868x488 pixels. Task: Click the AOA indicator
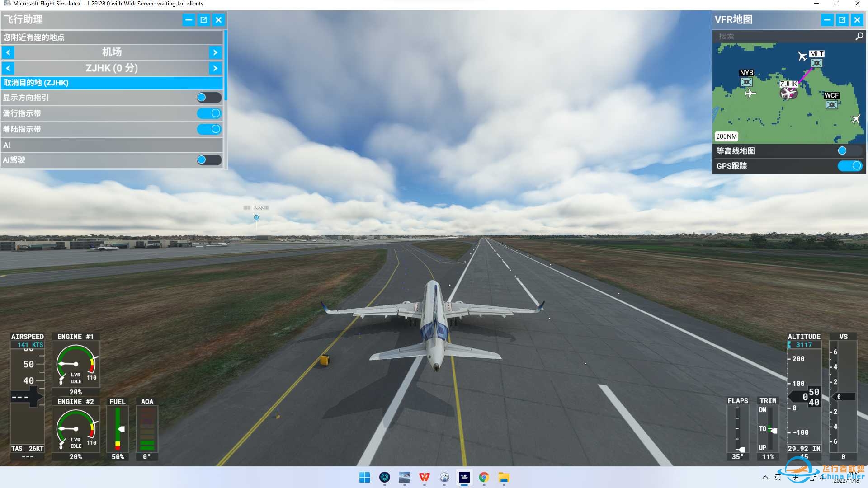[147, 429]
